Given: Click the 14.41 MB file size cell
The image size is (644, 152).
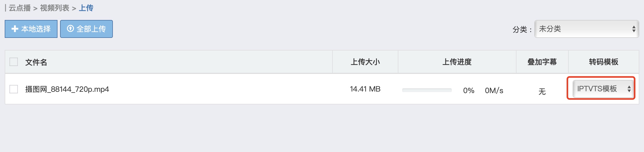Looking at the screenshot, I should pyautogui.click(x=365, y=89).
